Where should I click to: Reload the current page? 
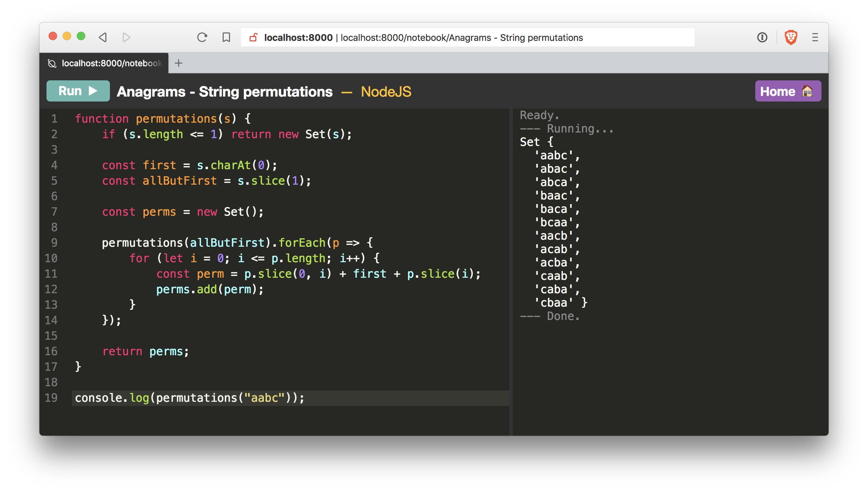(202, 37)
